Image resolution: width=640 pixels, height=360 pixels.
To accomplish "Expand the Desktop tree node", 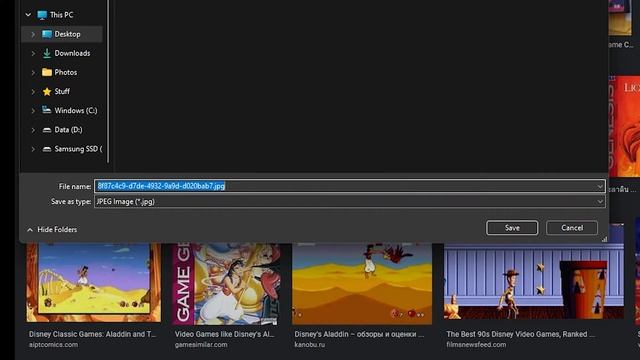I will [33, 34].
